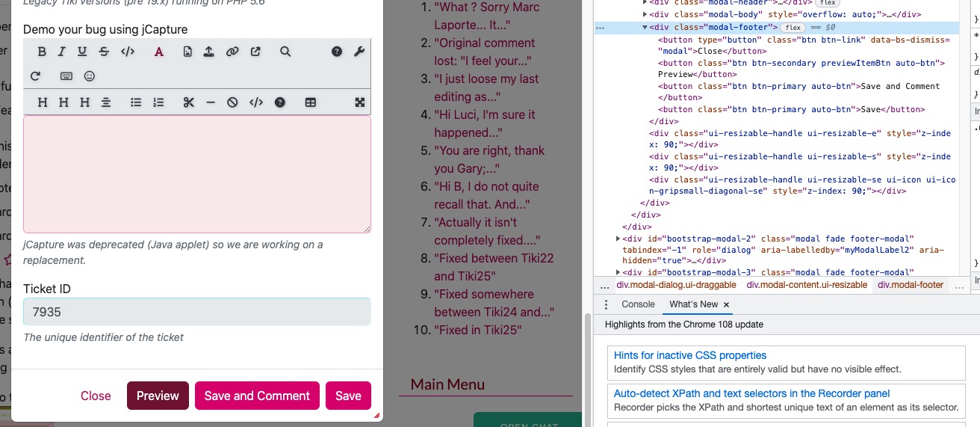Viewport: 980px width, 427px height.
Task: Open wiki help icon beside the wrench
Action: 337,52
